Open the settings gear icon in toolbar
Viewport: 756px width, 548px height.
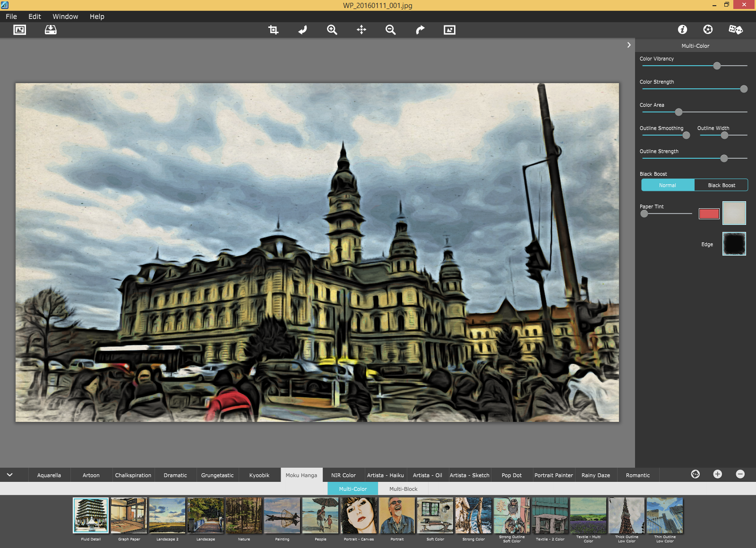click(x=708, y=29)
